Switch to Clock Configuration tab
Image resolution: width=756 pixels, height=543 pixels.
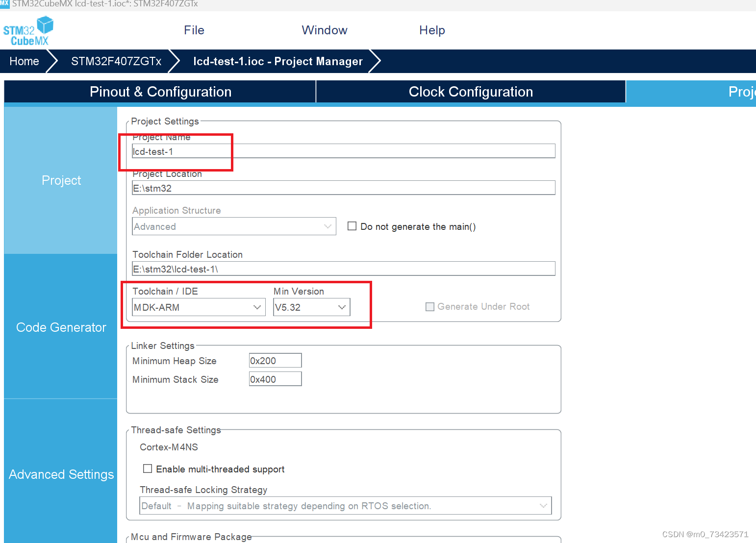471,92
